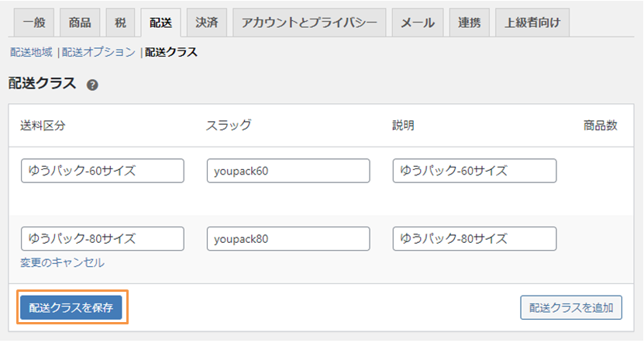Viewport: 644px width, 343px height.
Task: Click 配送クラスを追加 button
Action: coord(571,307)
